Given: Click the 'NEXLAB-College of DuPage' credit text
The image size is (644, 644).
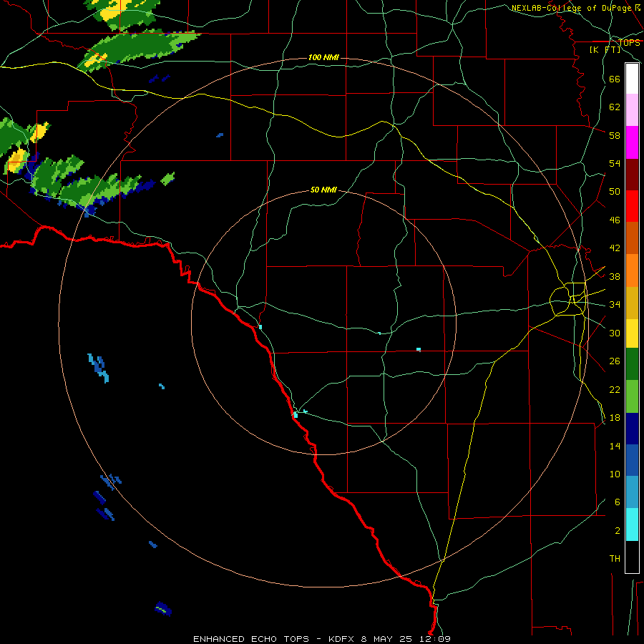Looking at the screenshot, I should click(572, 8).
